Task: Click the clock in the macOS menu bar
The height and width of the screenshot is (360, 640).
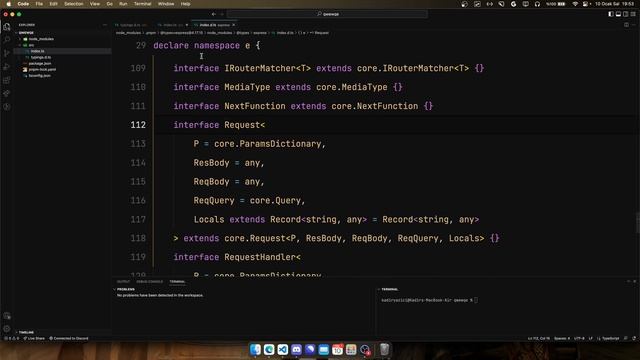Action: point(615,4)
